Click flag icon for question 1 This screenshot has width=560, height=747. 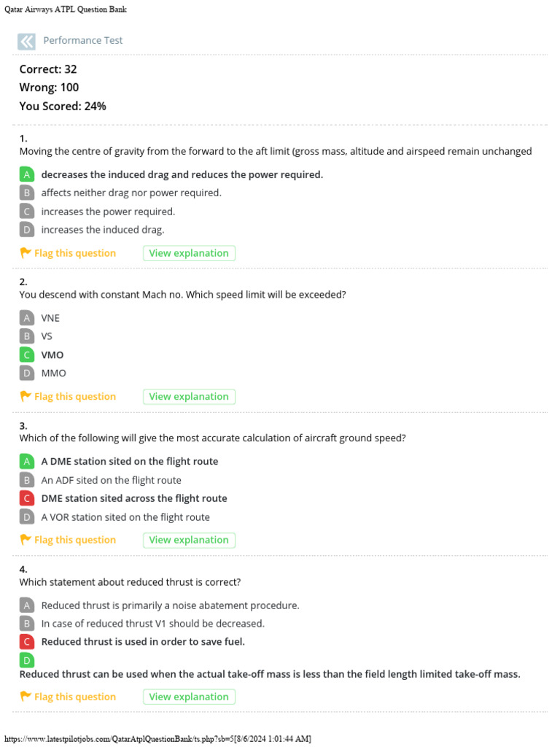[26, 253]
